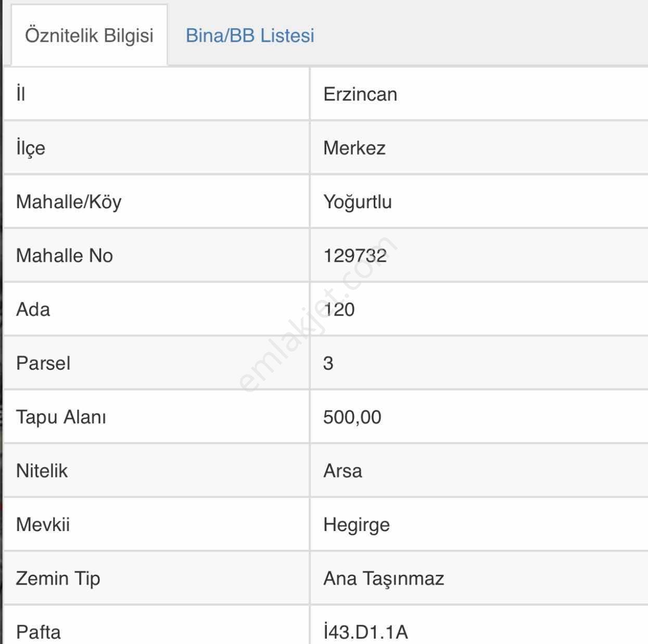Viewport: 648px width, 644px height.
Task: Select the Nitelik row label
Action: [42, 471]
